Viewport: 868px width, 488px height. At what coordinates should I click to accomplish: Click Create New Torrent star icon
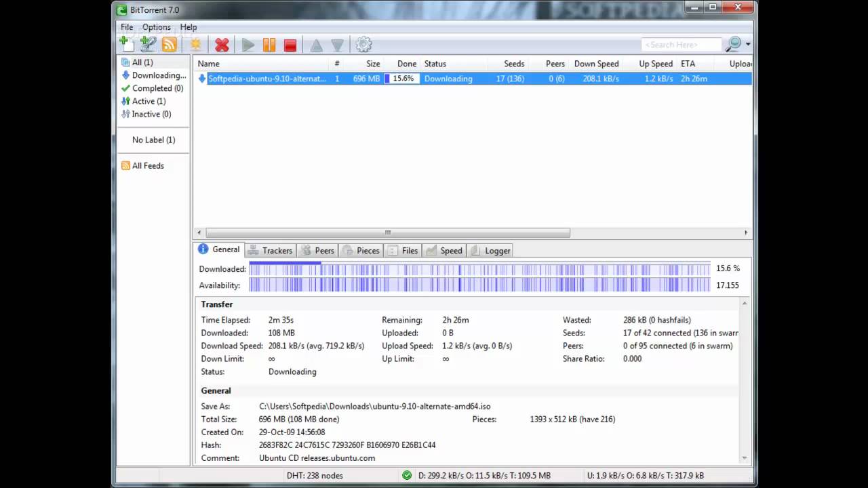tap(195, 45)
